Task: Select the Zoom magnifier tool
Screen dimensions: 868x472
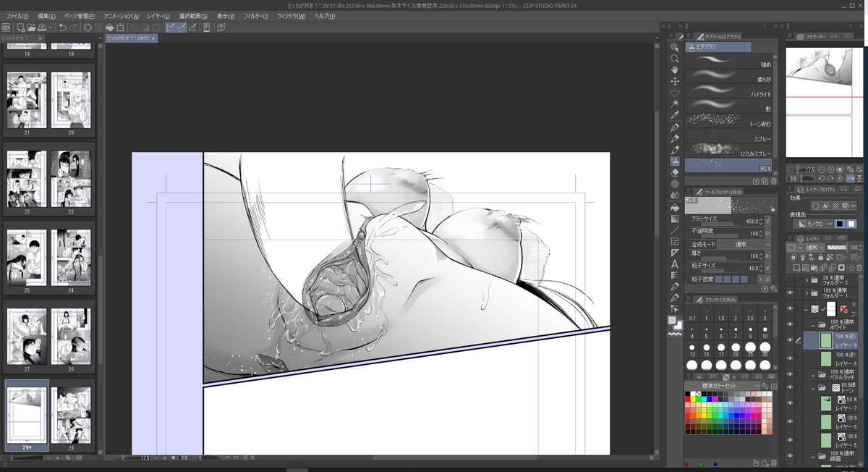Action: [x=675, y=58]
